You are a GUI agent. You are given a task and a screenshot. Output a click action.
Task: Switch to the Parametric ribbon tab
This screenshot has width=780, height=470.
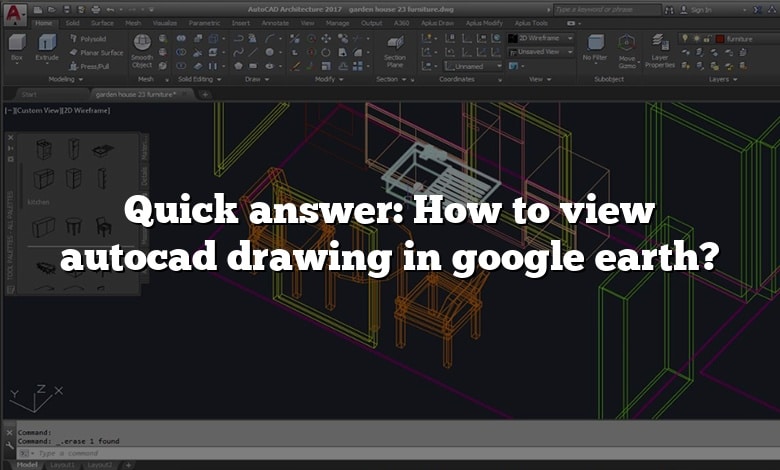pyautogui.click(x=204, y=23)
